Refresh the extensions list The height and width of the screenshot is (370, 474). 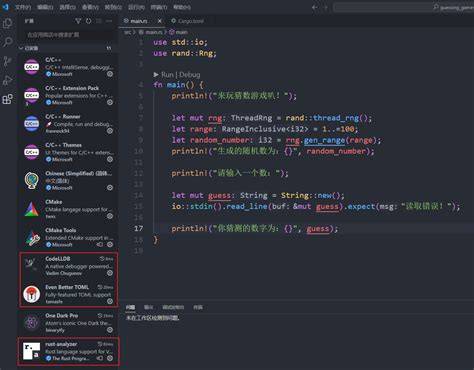click(88, 21)
